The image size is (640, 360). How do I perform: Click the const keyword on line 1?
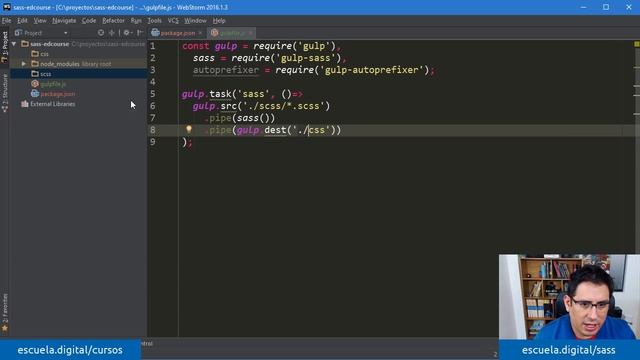point(196,46)
